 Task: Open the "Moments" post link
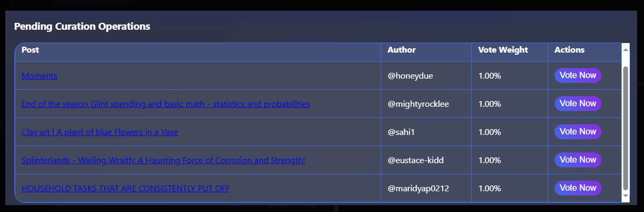point(39,76)
